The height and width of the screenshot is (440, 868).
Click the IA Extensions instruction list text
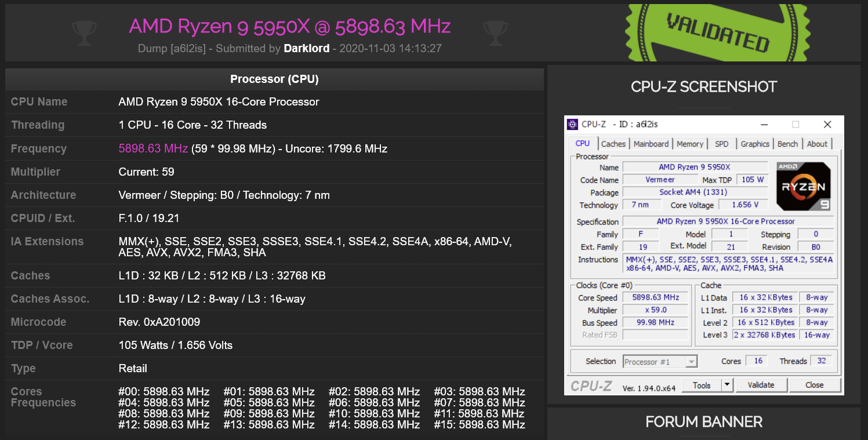315,247
